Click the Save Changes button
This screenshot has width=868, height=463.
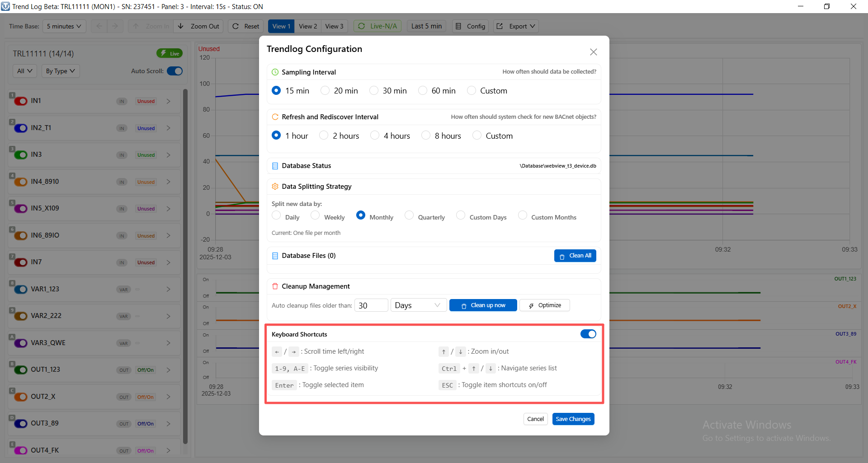(x=573, y=419)
